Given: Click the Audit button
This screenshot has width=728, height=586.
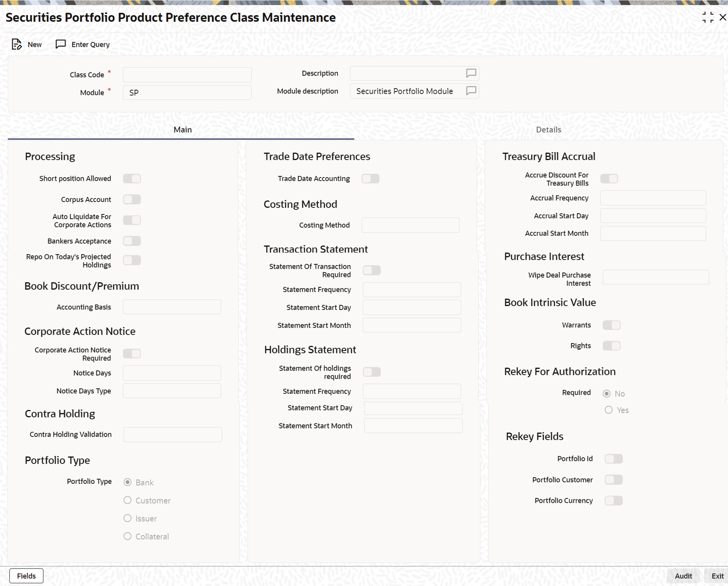Looking at the screenshot, I should coord(683,576).
